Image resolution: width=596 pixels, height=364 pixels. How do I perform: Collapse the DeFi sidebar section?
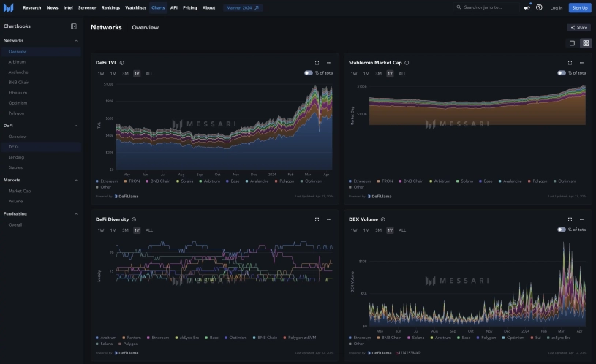point(77,126)
